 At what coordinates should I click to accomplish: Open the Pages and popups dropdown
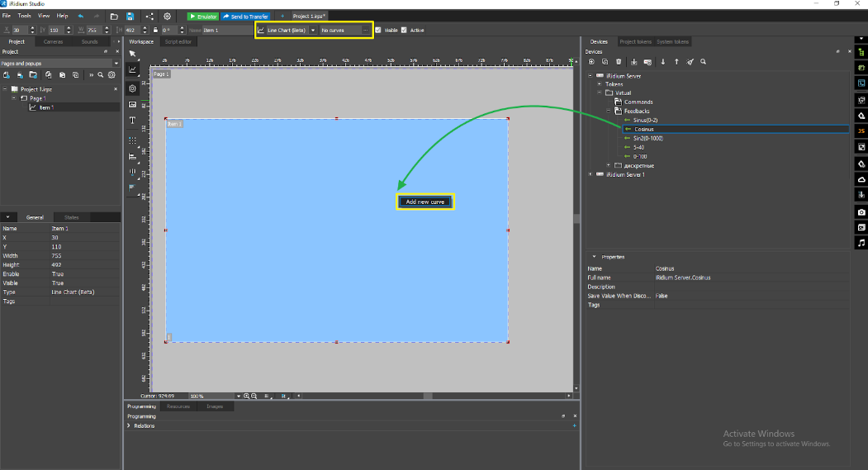[59, 63]
